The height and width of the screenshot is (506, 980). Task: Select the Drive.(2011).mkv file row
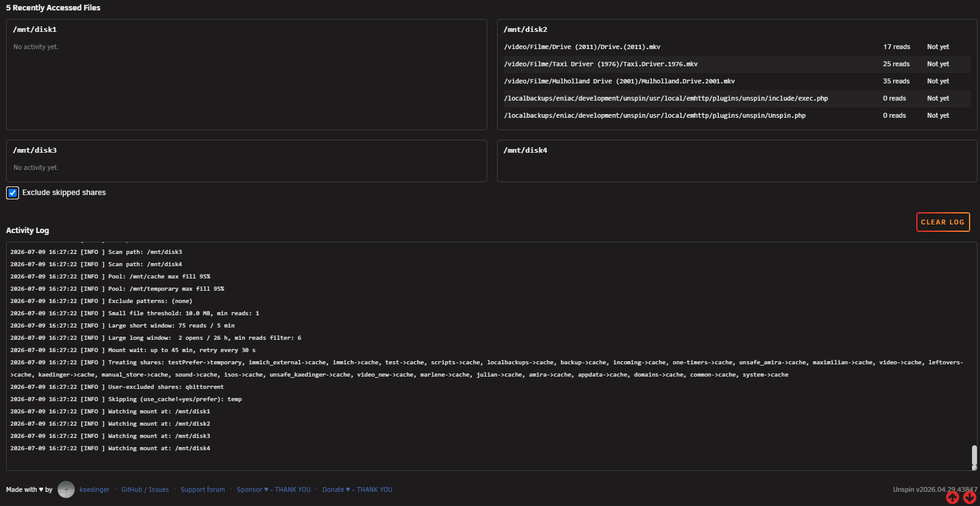point(737,47)
